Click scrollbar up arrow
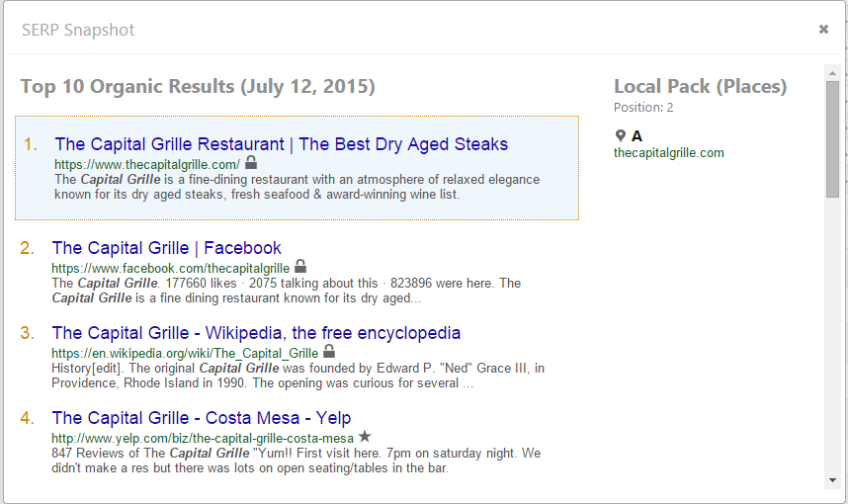 point(832,71)
